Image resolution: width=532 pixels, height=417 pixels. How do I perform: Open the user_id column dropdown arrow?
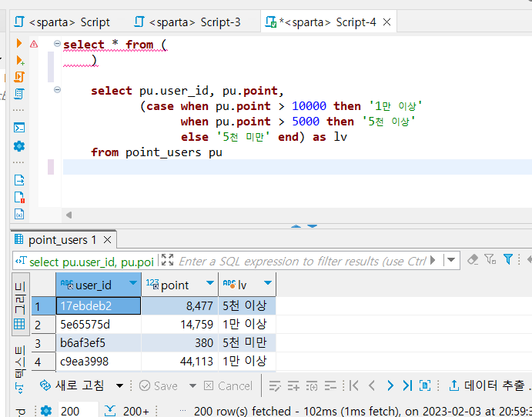(132, 283)
